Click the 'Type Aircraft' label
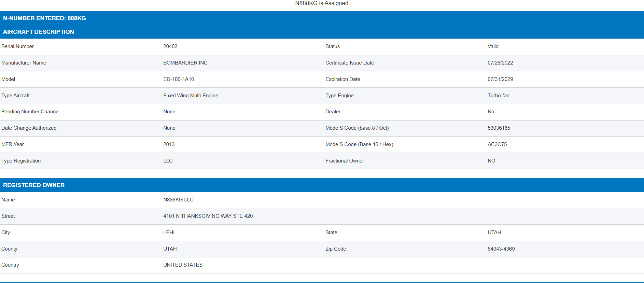The width and height of the screenshot is (644, 283). [x=15, y=96]
